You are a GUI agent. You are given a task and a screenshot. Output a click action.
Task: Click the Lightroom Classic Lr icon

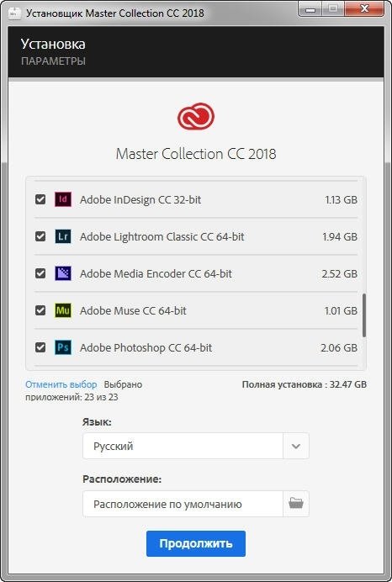[x=63, y=236]
